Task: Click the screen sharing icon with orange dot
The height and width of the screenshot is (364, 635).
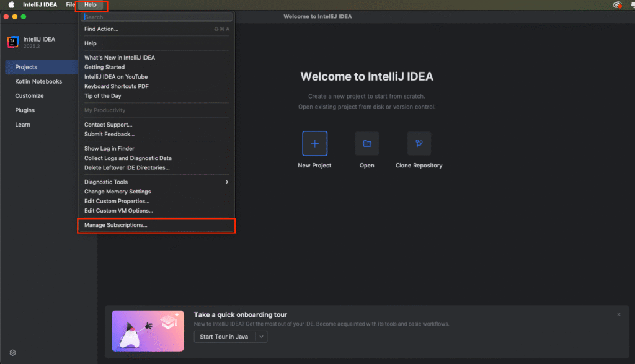Action: point(616,4)
